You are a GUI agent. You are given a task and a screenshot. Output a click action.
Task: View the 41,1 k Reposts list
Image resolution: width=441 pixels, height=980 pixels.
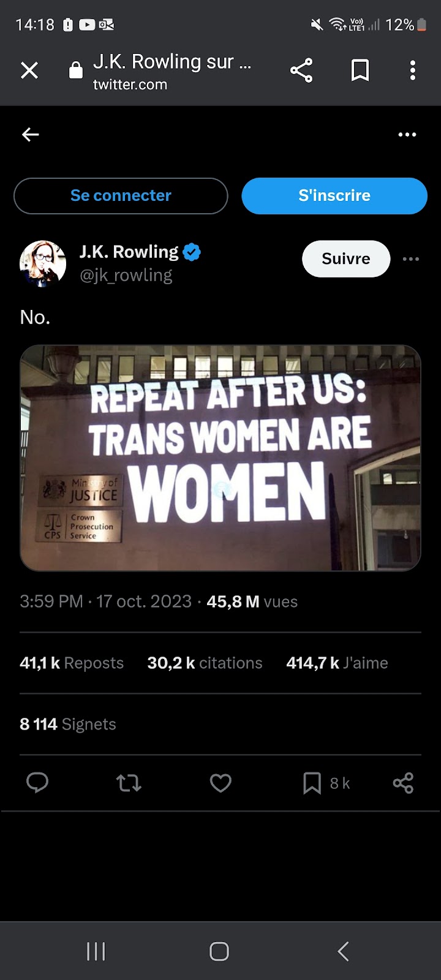tap(72, 663)
